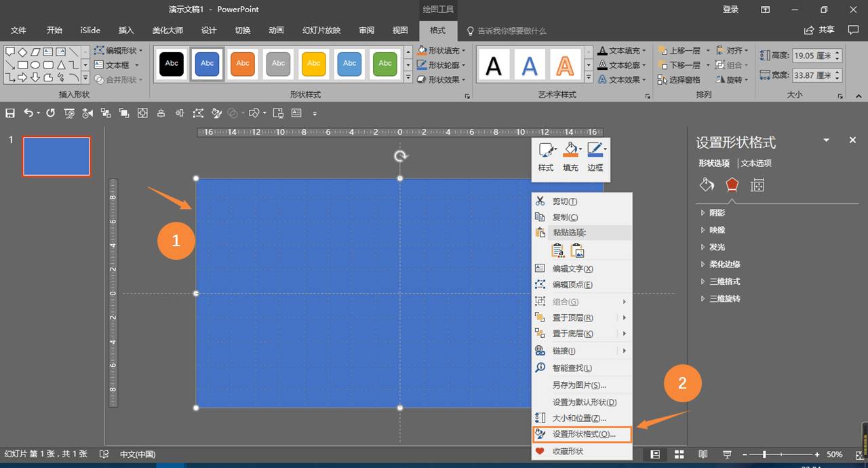
Task: Select the right block arrow shape
Action: tap(22, 77)
